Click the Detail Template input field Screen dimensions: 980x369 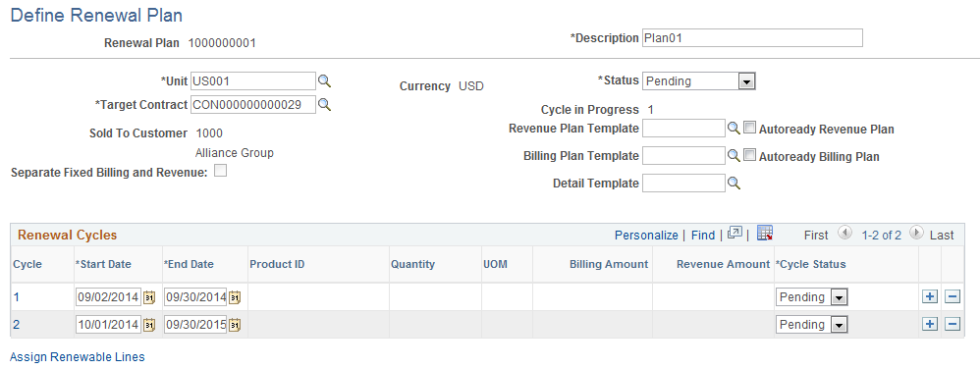click(x=683, y=183)
